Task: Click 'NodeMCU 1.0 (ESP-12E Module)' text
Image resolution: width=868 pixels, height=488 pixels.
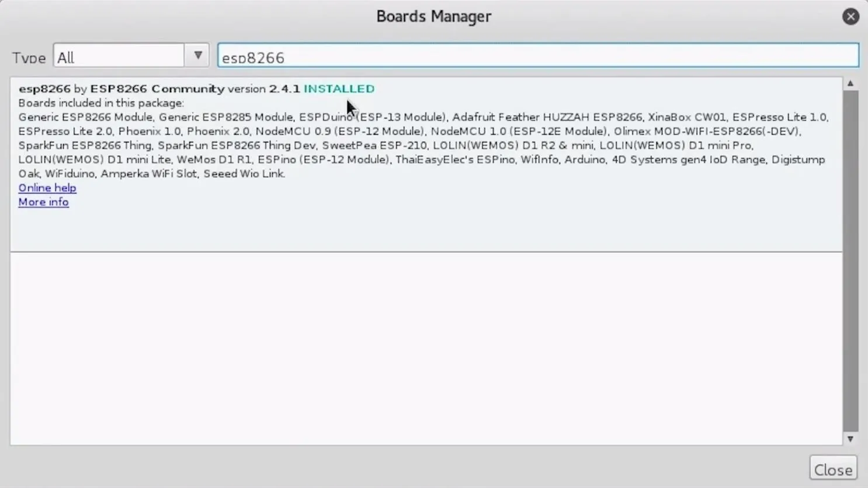Action: 519,131
